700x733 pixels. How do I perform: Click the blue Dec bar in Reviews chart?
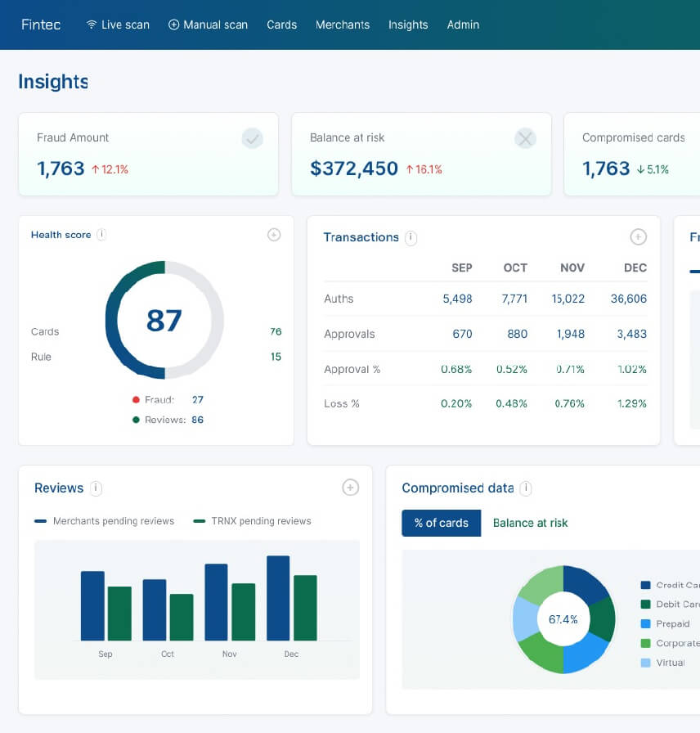(x=278, y=598)
